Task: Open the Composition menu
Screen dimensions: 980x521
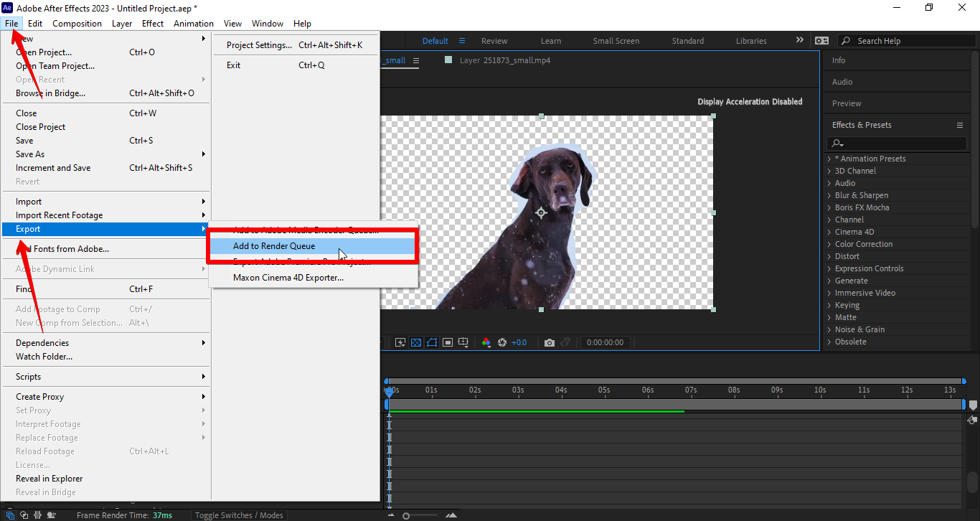Action: click(77, 23)
